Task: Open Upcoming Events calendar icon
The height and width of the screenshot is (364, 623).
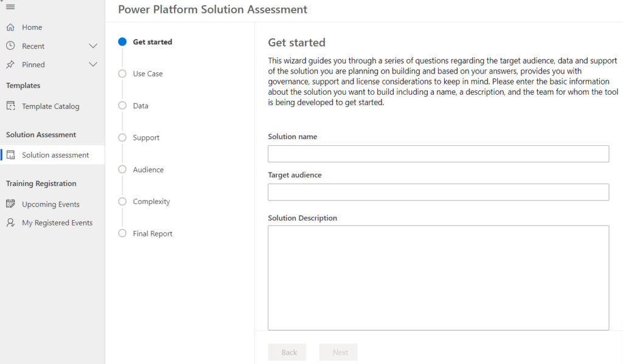Action: click(11, 204)
